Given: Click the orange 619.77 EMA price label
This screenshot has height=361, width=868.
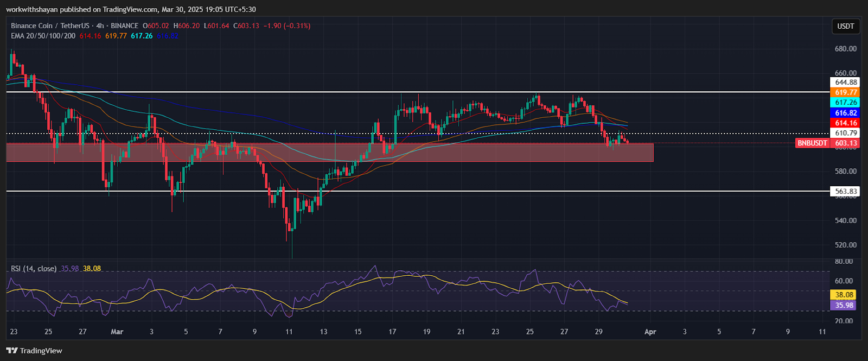Looking at the screenshot, I should pos(845,92).
